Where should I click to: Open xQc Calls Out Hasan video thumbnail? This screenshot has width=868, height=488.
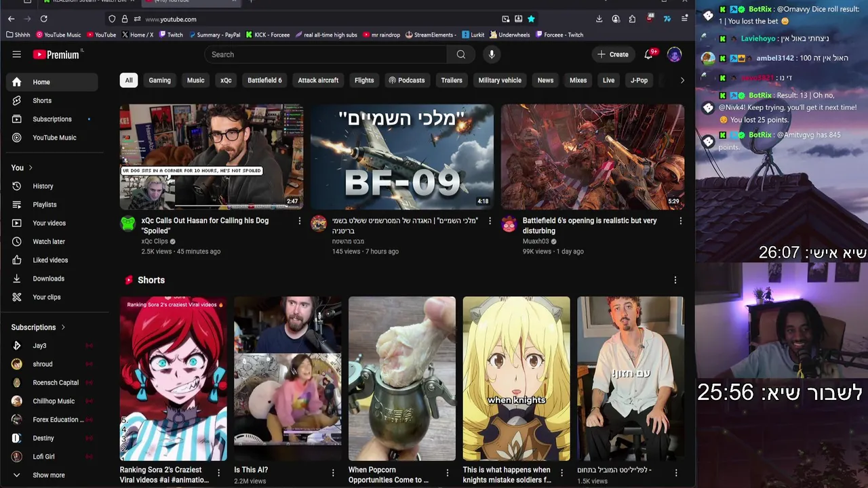pyautogui.click(x=212, y=157)
